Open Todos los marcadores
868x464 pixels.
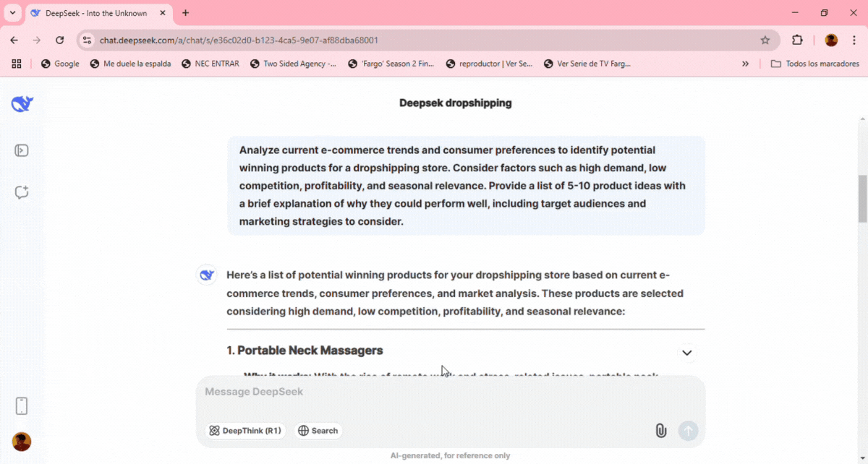tap(814, 64)
